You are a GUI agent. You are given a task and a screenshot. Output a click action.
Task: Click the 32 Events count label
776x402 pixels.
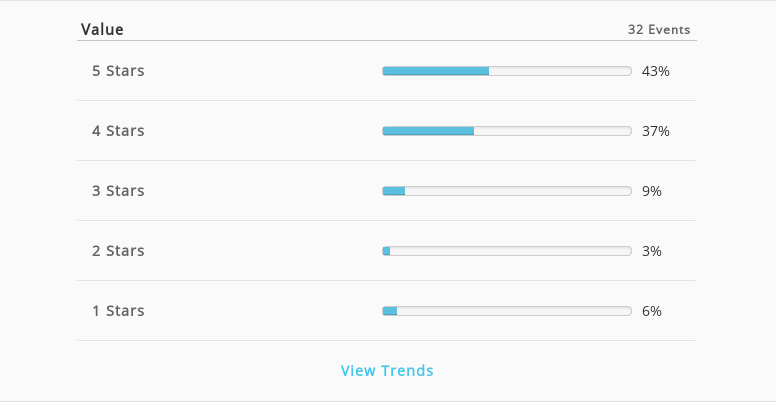click(x=659, y=29)
